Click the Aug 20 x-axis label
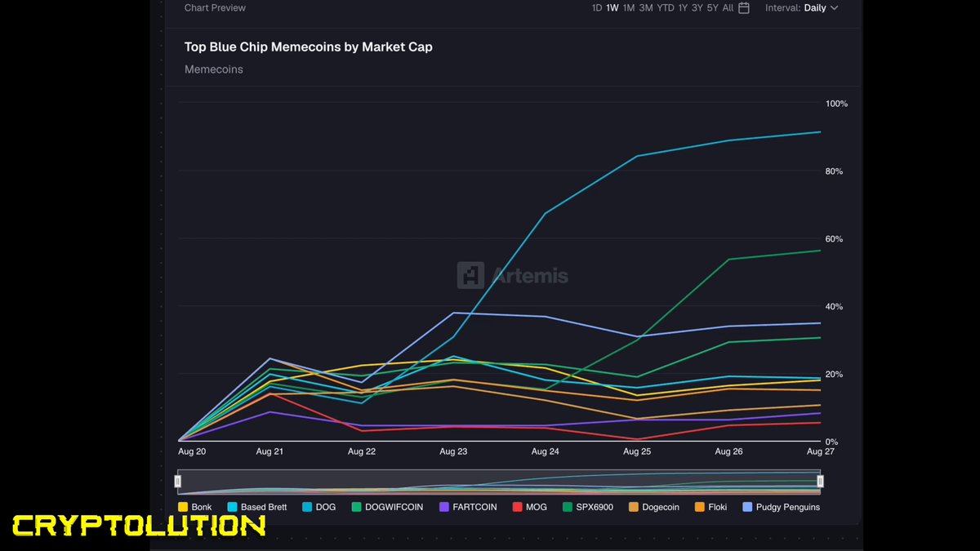 tap(191, 451)
